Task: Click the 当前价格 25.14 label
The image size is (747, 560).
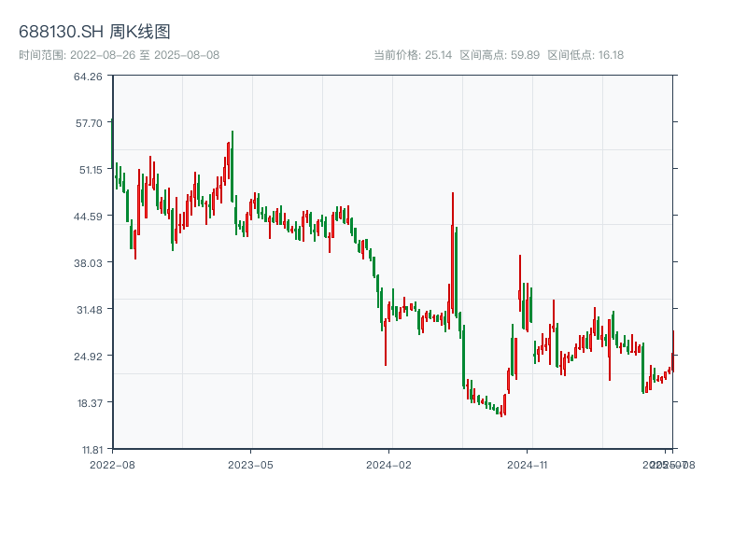Action: [x=413, y=55]
